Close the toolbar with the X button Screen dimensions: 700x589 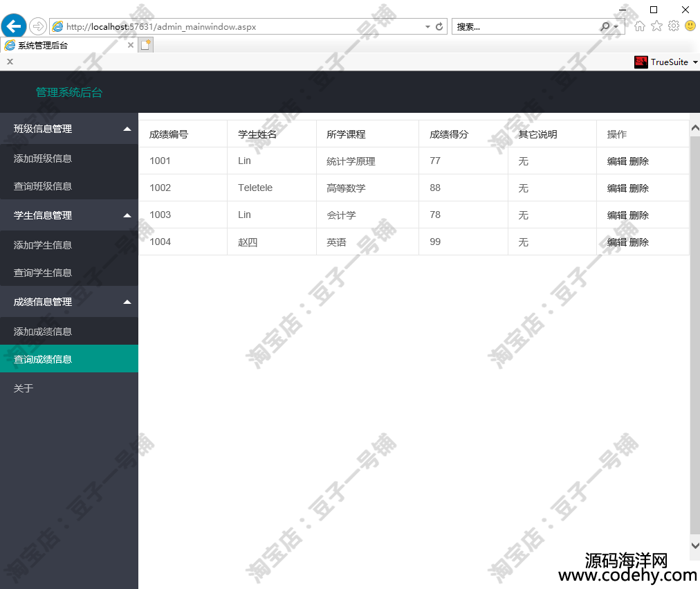coord(10,62)
